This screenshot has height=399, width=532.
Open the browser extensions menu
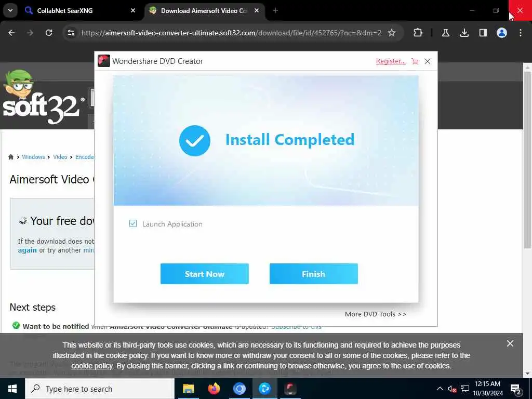418,33
